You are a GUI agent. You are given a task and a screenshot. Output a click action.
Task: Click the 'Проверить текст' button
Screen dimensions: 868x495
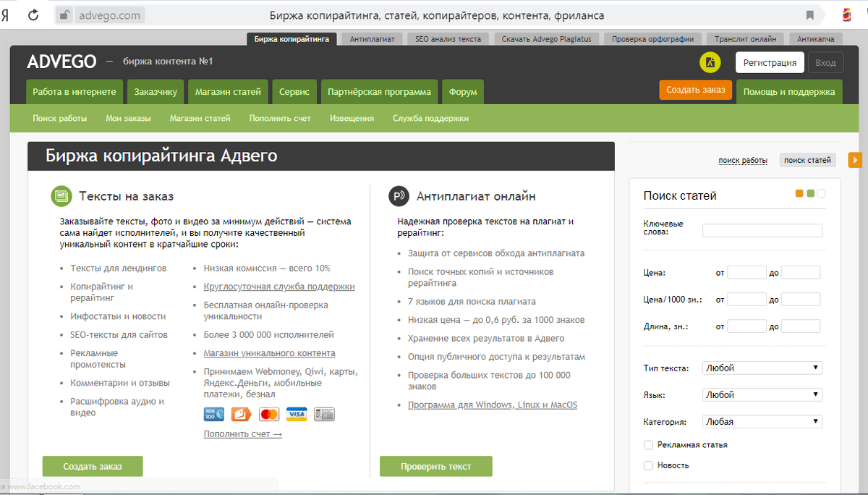(436, 466)
